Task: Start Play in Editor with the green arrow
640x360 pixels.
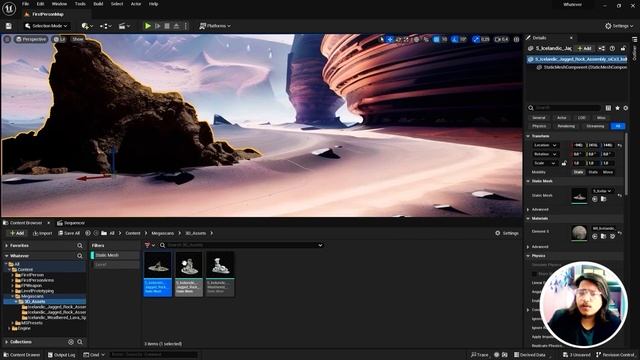Action: pos(148,26)
